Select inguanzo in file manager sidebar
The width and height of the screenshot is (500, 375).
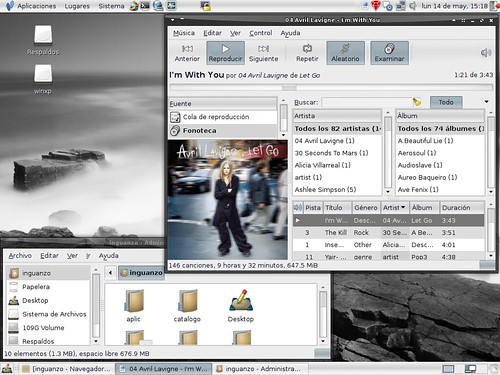(49, 273)
